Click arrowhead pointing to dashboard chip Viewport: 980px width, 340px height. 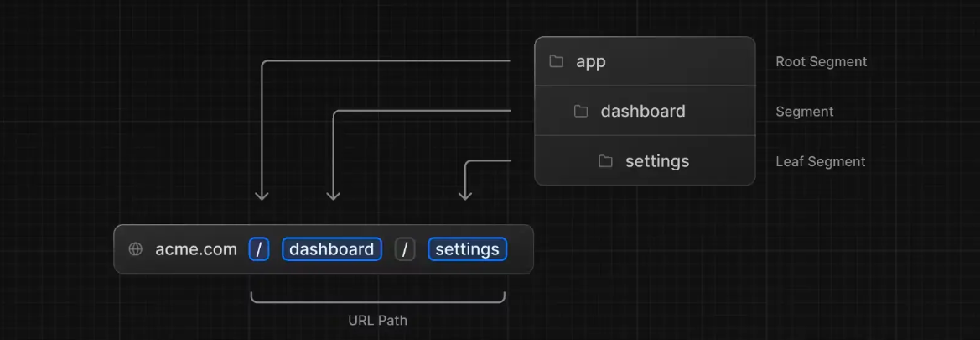[x=334, y=196]
